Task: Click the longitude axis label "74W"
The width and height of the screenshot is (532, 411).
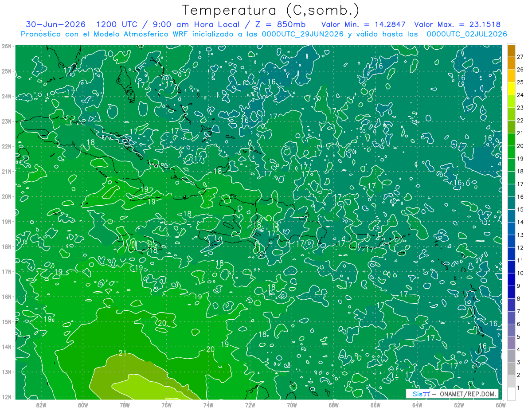Action: pyautogui.click(x=208, y=405)
